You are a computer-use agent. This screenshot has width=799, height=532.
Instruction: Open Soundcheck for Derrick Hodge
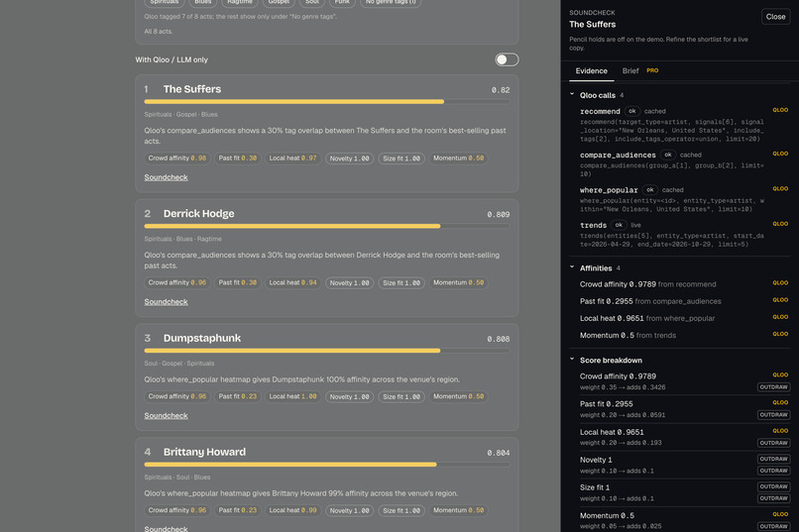click(x=166, y=302)
